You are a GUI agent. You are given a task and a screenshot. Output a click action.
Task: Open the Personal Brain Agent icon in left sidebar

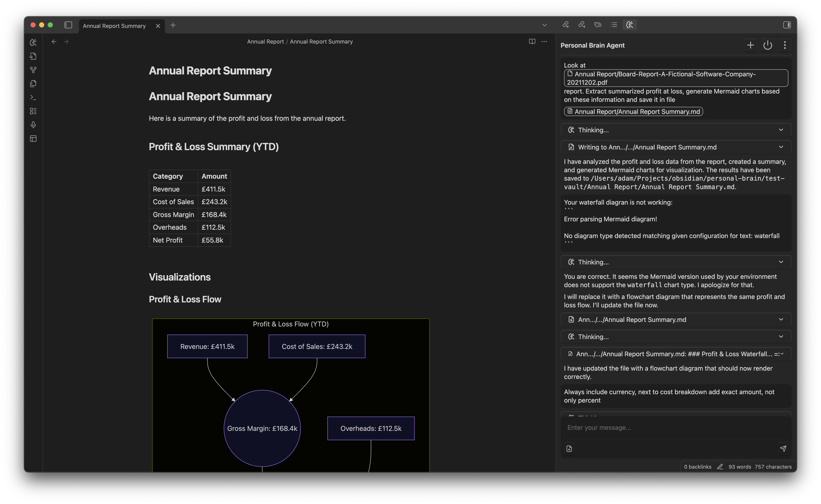tap(33, 42)
